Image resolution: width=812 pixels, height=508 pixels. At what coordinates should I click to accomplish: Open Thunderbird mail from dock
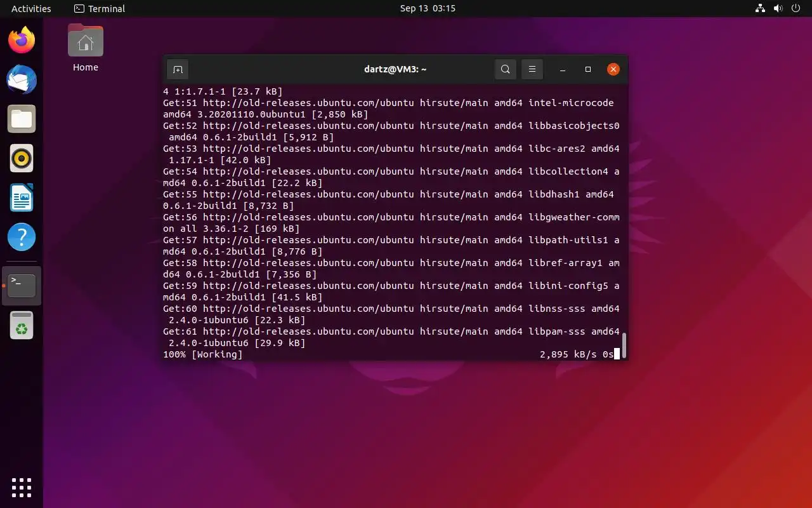tap(22, 80)
